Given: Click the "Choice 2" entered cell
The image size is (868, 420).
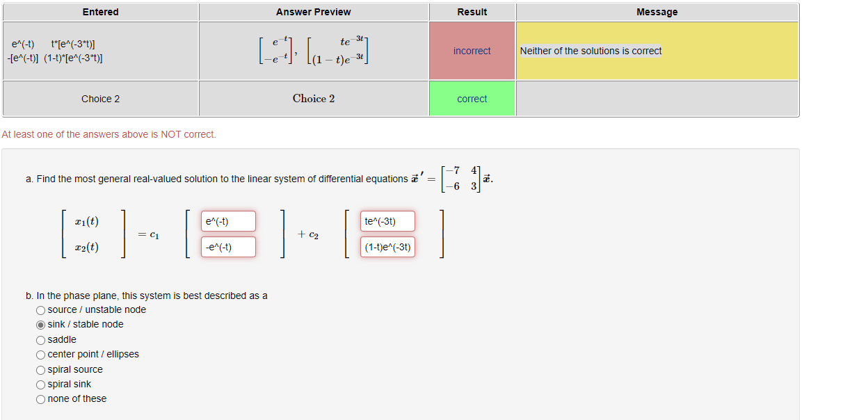Looking at the screenshot, I should [100, 98].
